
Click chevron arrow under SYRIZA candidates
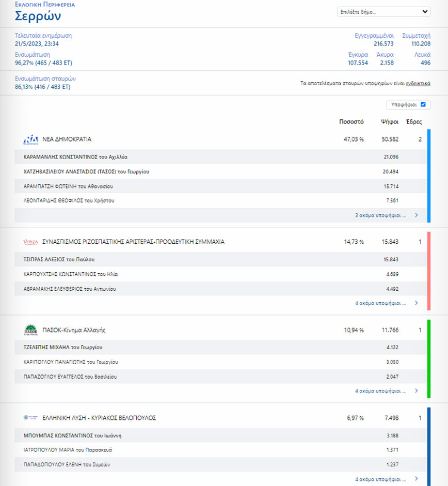[417, 303]
